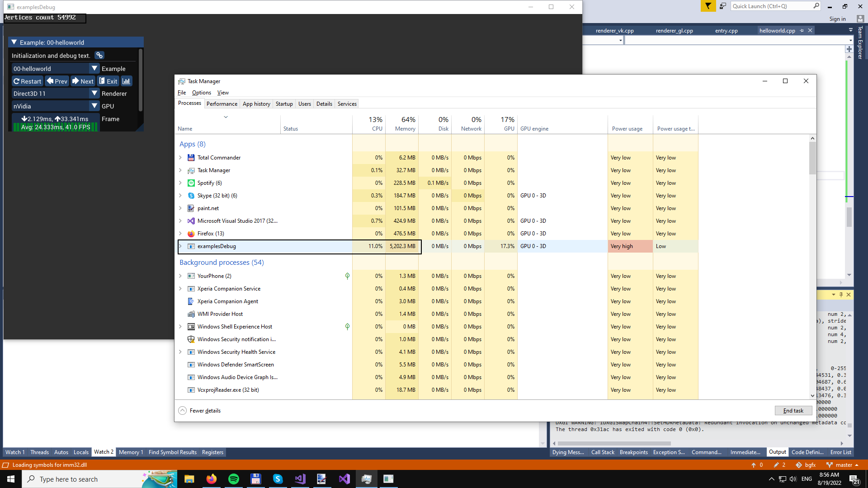Expand the Firefox (13) process group
The width and height of the screenshot is (868, 488).
coord(180,234)
